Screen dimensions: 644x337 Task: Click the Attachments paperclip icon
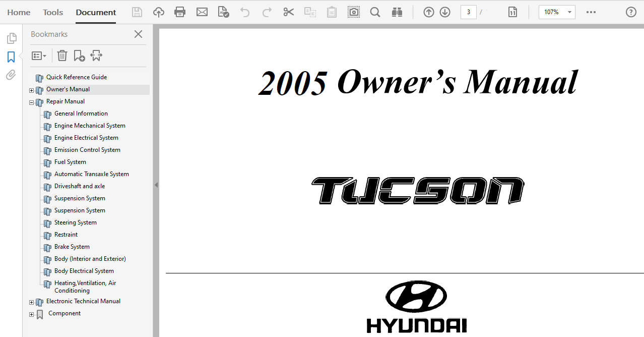point(11,75)
